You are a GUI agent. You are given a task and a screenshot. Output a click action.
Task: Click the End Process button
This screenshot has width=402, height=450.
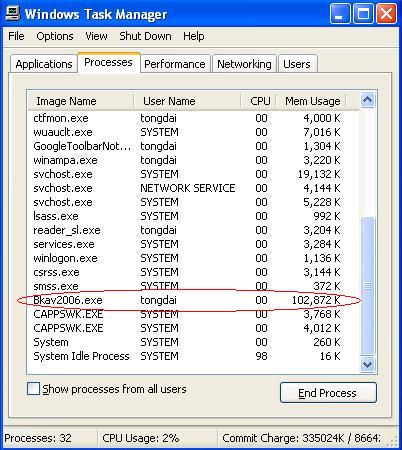(328, 393)
